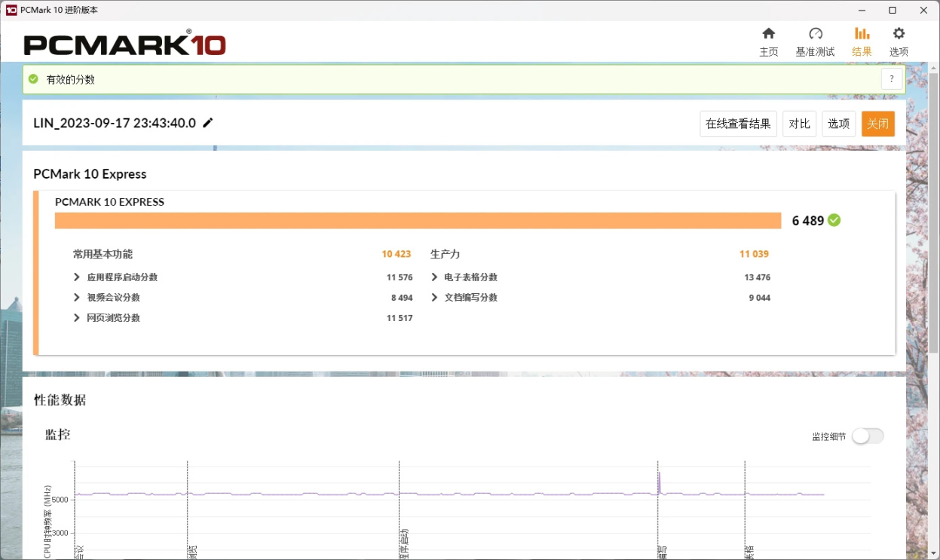This screenshot has height=560, width=940.
Task: Click the 监控 heading
Action: (58, 434)
